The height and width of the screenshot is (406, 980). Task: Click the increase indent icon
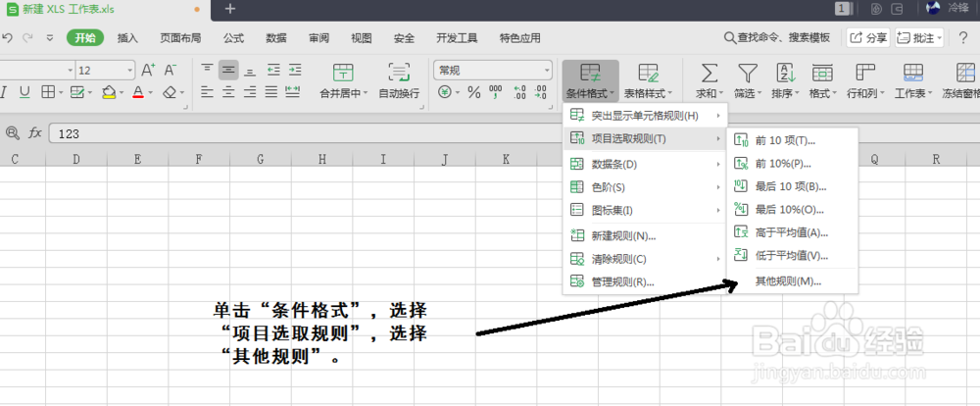point(294,70)
